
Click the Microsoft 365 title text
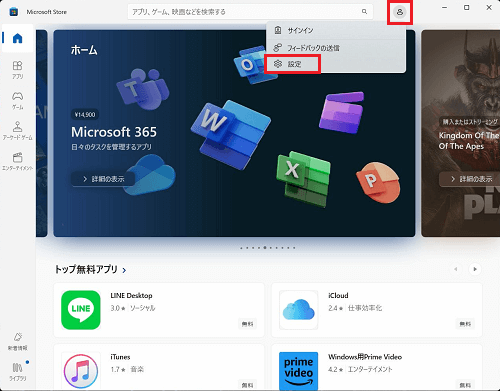click(114, 132)
